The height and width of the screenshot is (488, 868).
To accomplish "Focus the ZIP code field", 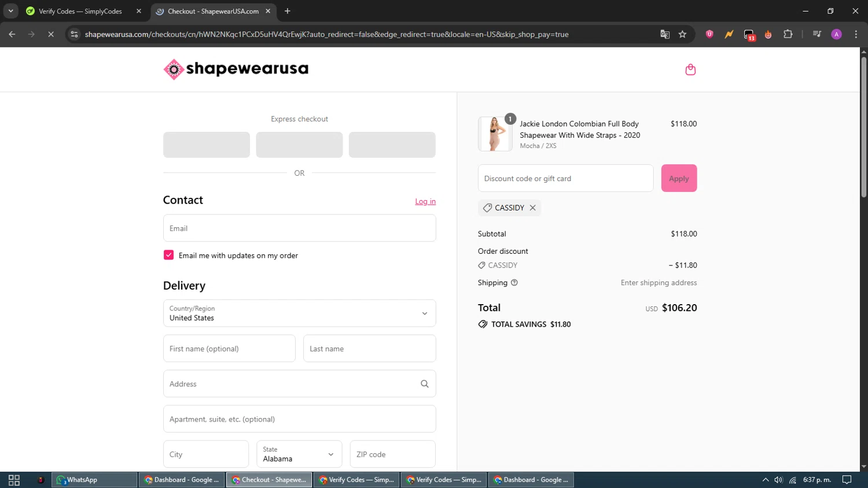I will pos(392,454).
